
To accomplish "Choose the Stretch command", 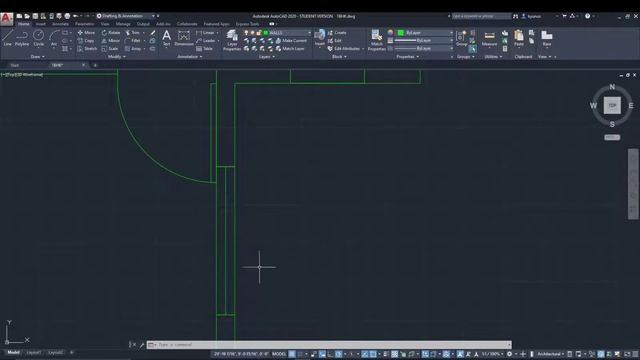I will click(87, 49).
